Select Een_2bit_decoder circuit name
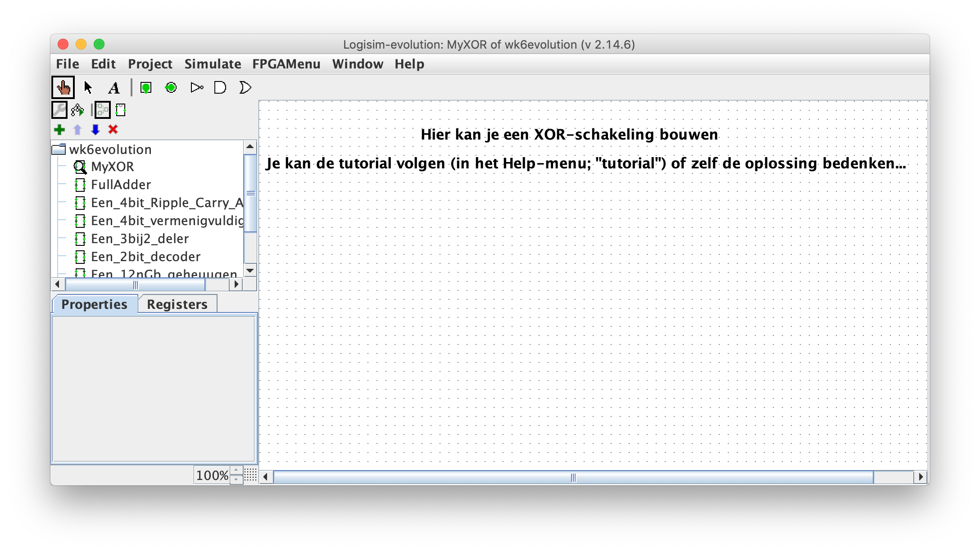The image size is (980, 552). pyautogui.click(x=145, y=257)
